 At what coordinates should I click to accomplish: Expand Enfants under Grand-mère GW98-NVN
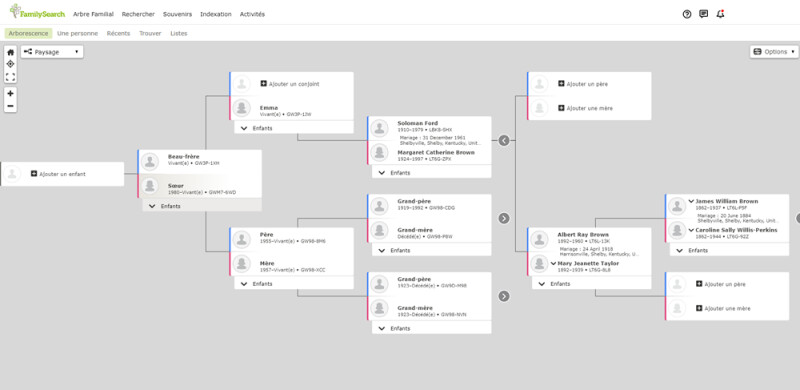click(432, 328)
